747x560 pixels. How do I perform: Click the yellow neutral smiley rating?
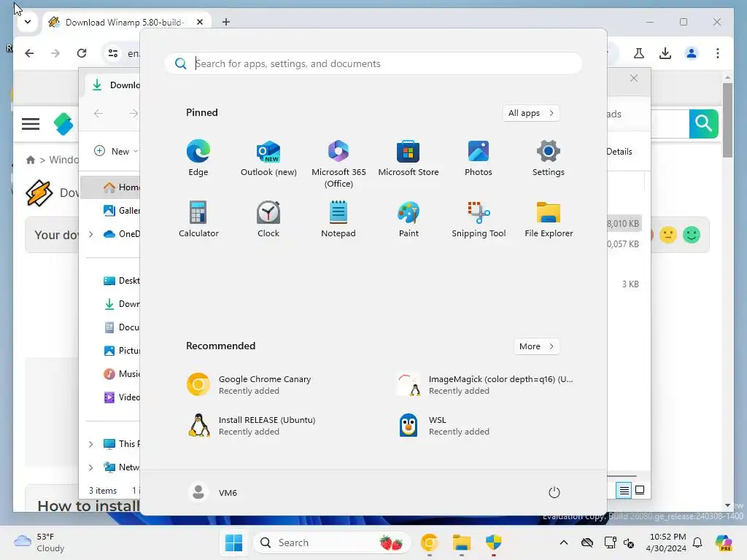pos(668,235)
